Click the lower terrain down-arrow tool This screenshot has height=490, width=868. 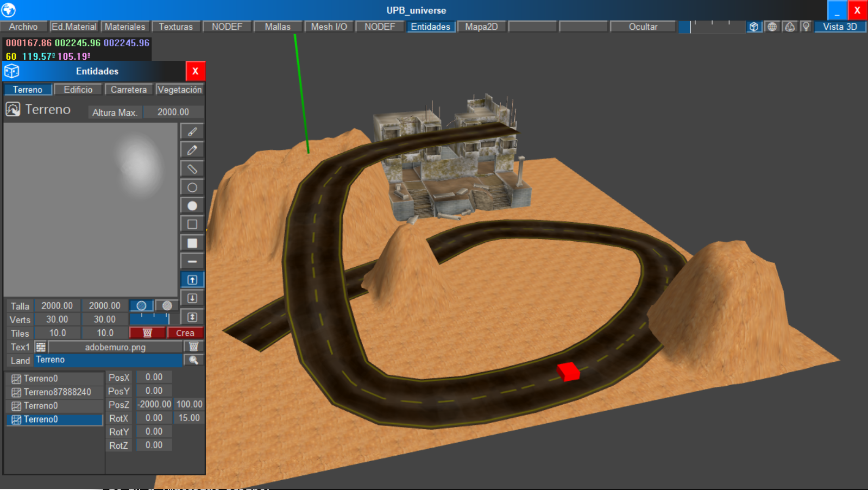(192, 298)
